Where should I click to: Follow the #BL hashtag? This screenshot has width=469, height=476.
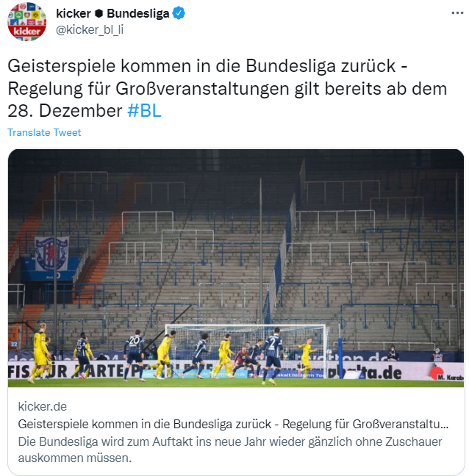[x=144, y=110]
